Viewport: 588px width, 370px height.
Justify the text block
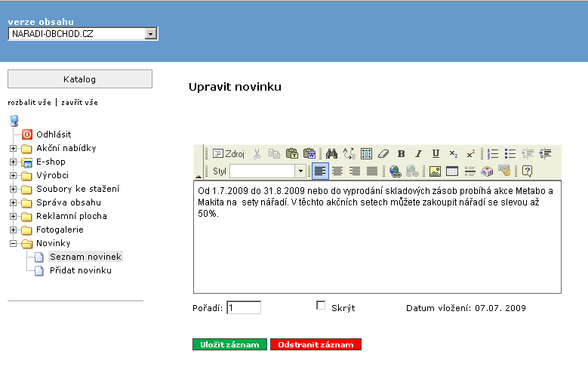(372, 171)
